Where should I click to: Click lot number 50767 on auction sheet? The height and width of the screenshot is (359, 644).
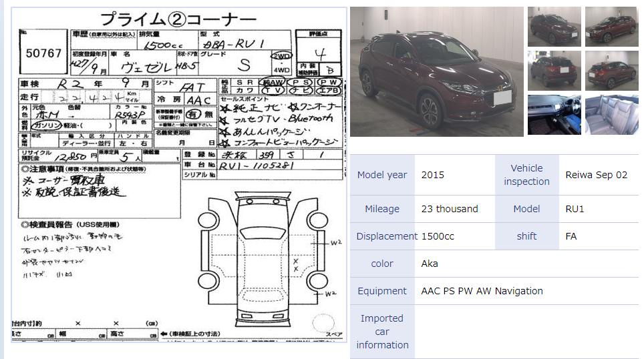[x=43, y=53]
